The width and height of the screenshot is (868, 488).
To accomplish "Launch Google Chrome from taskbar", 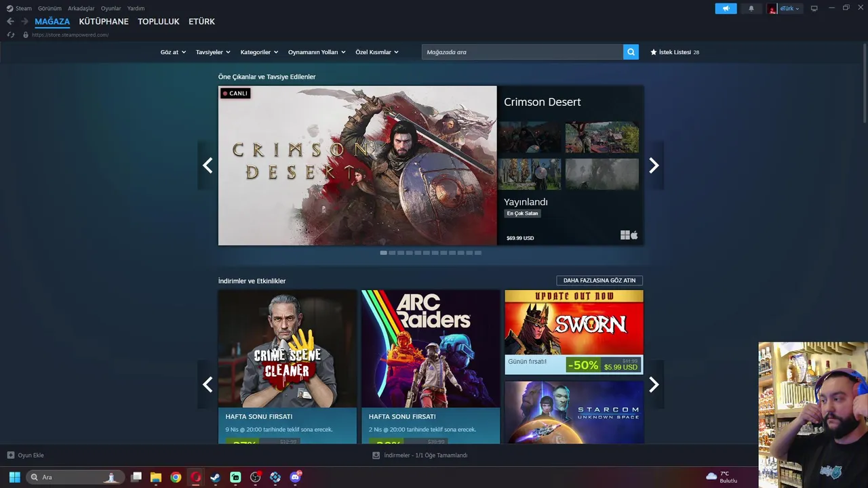I will click(176, 477).
